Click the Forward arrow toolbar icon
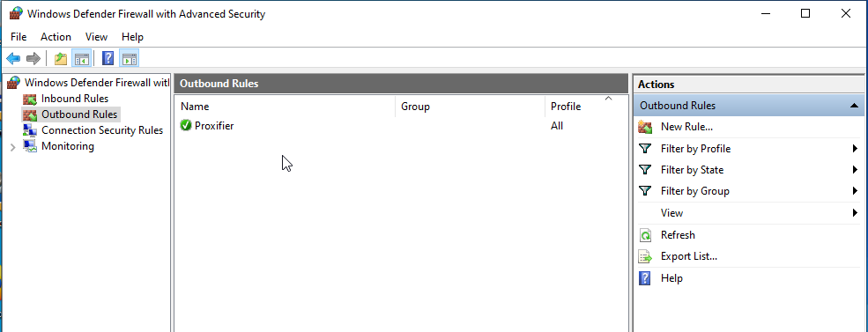The width and height of the screenshot is (868, 332). click(33, 58)
